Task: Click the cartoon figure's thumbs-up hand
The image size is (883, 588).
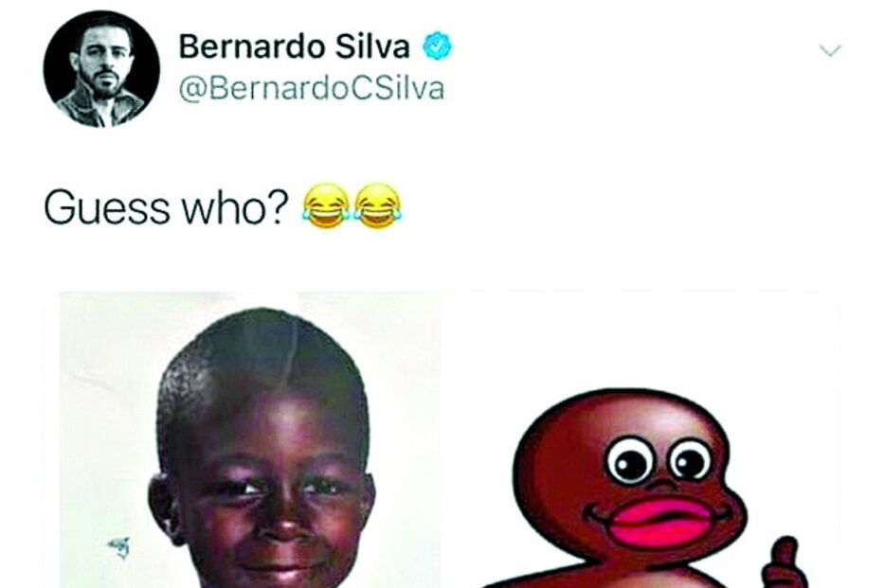Action: pyautogui.click(x=784, y=562)
